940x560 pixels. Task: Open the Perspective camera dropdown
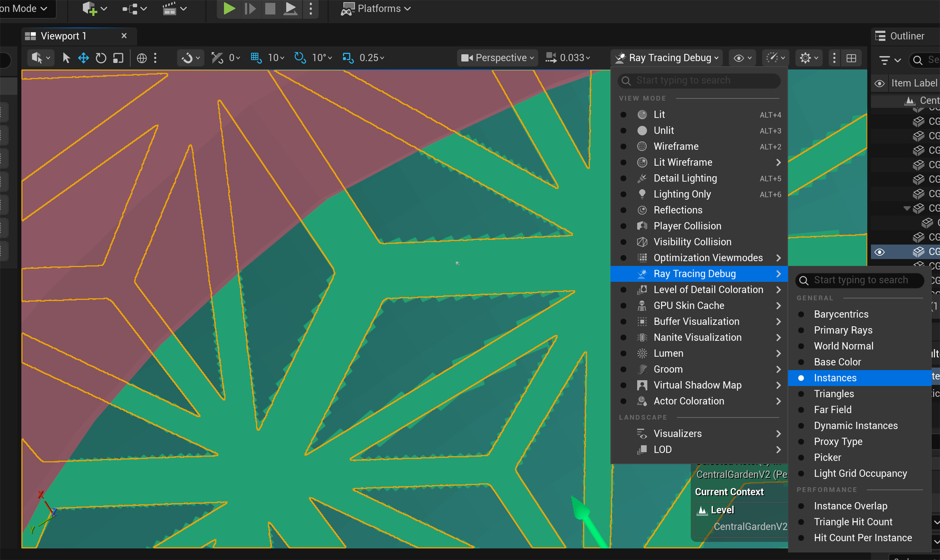coord(497,58)
